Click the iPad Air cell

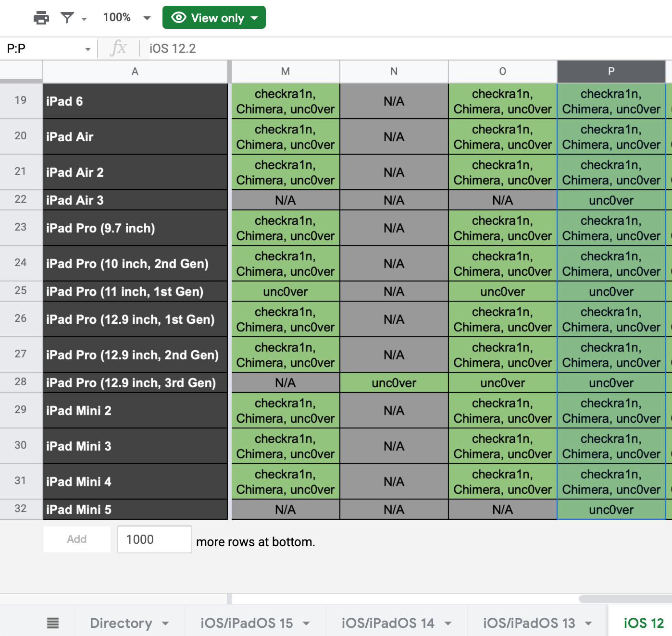[135, 137]
